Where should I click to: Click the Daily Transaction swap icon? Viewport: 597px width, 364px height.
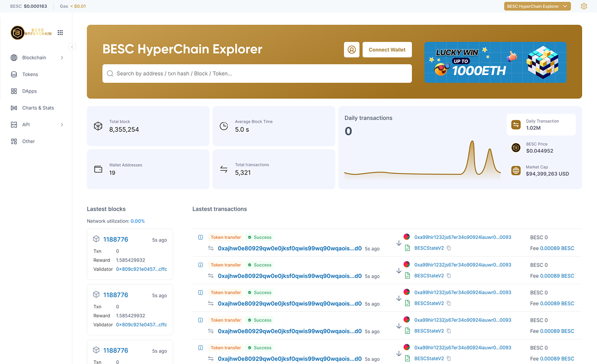tap(516, 125)
